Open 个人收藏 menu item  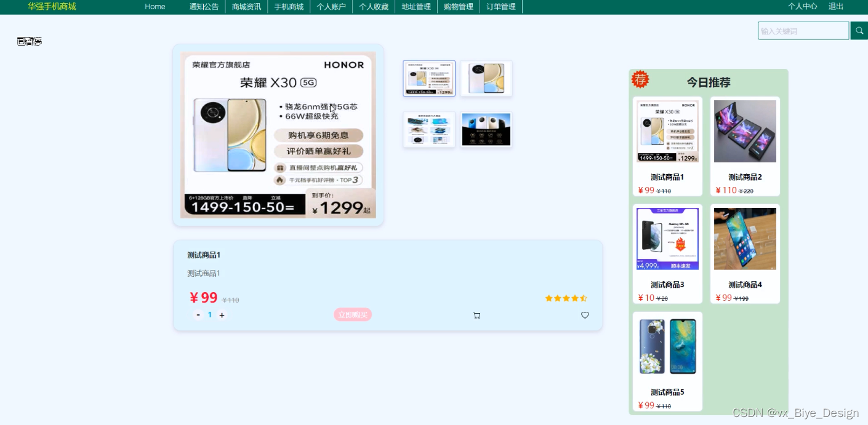[374, 7]
